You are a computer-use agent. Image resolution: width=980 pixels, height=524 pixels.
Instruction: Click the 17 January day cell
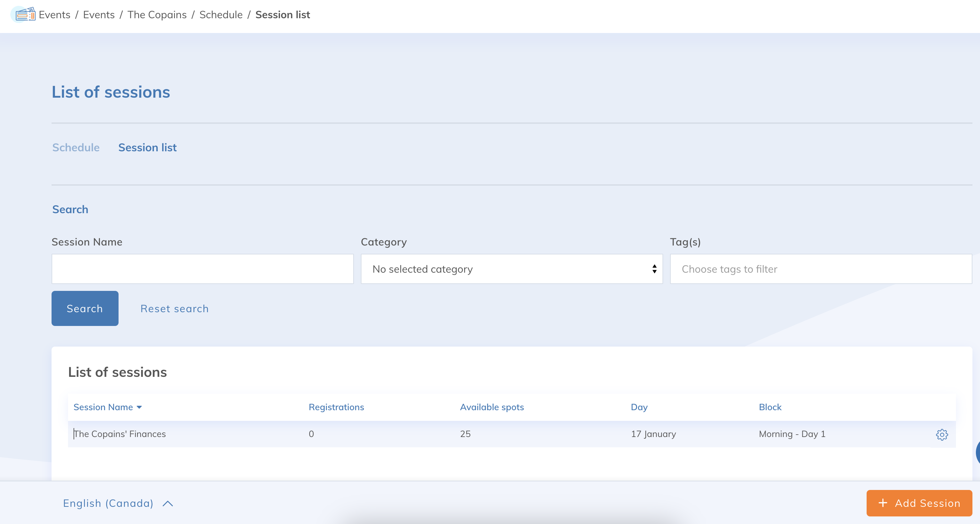[x=653, y=434]
